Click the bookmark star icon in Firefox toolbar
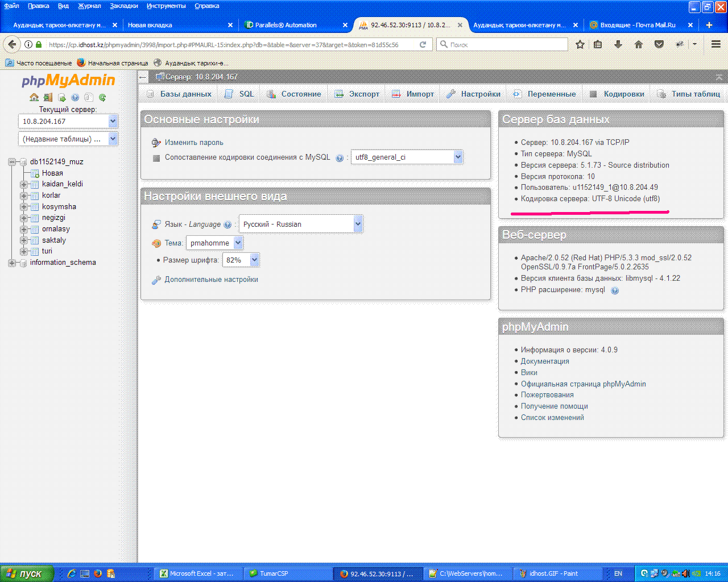 tap(580, 44)
